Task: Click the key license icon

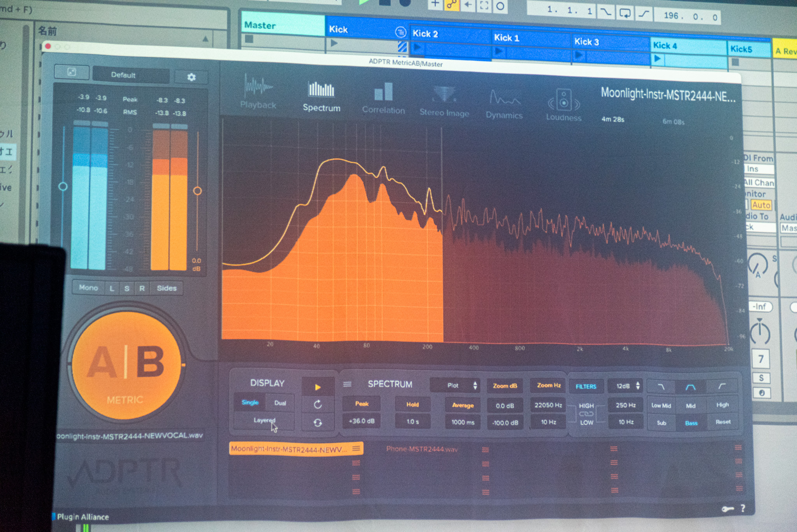Action: click(728, 509)
